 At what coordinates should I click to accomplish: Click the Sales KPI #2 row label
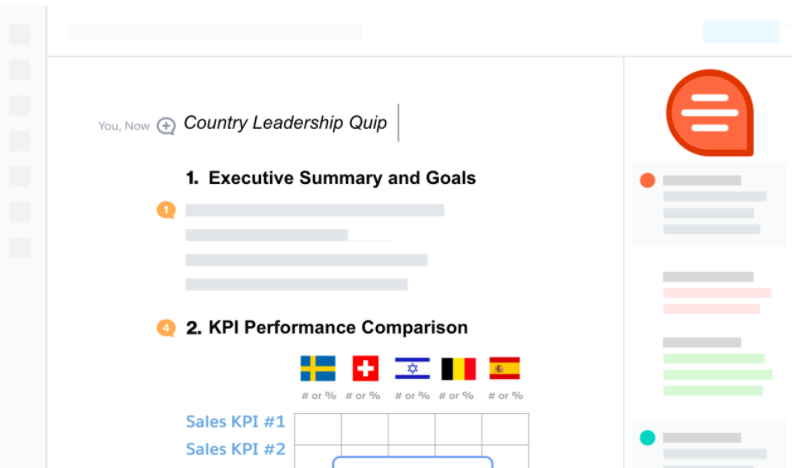pyautogui.click(x=235, y=449)
